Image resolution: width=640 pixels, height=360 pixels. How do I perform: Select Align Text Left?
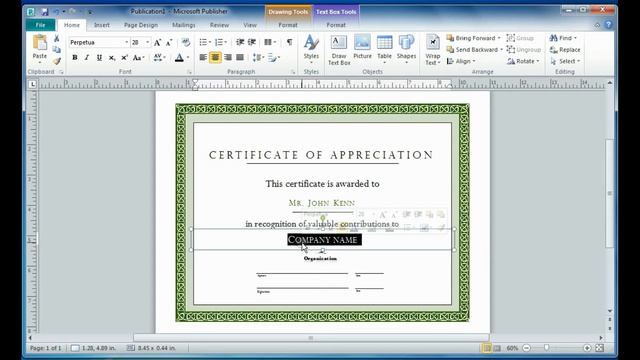tap(203, 58)
